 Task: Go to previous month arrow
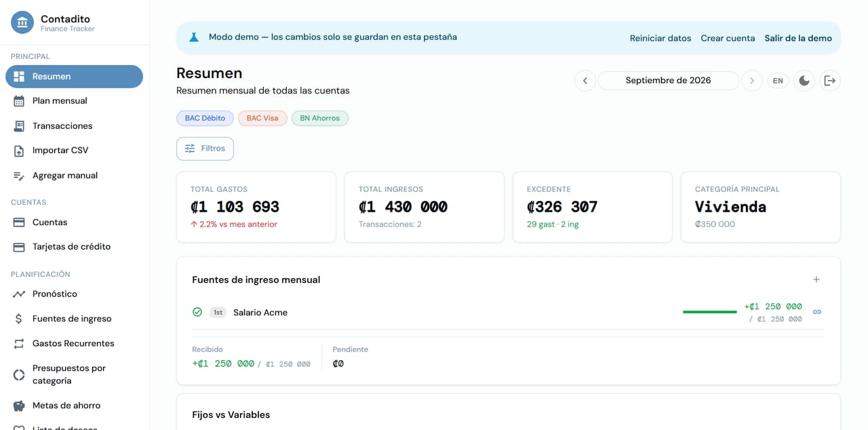click(585, 81)
